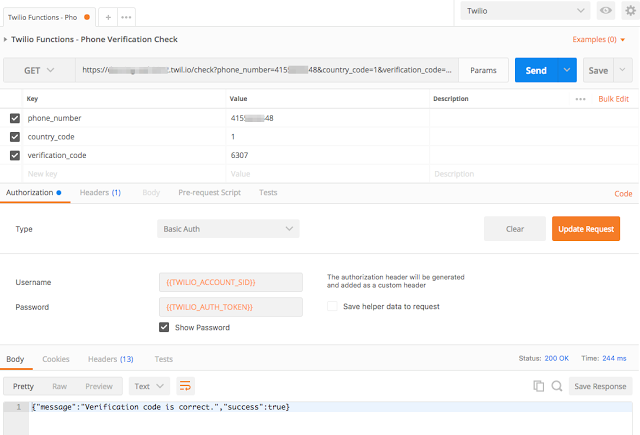
Task: Open the GET method dropdown
Action: click(39, 70)
